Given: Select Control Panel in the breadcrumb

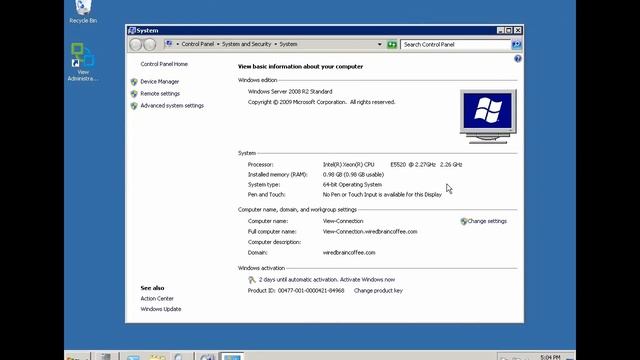Looking at the screenshot, I should pyautogui.click(x=198, y=44).
